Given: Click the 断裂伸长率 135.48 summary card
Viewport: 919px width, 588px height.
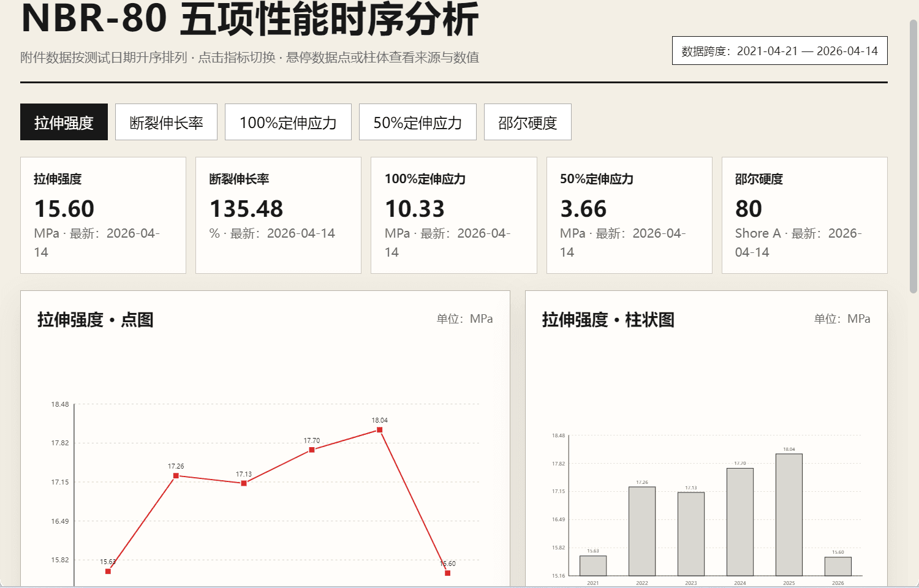Looking at the screenshot, I should tap(278, 215).
